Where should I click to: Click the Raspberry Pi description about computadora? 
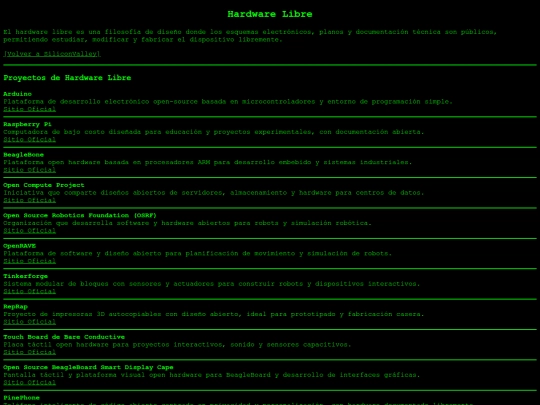click(x=214, y=132)
